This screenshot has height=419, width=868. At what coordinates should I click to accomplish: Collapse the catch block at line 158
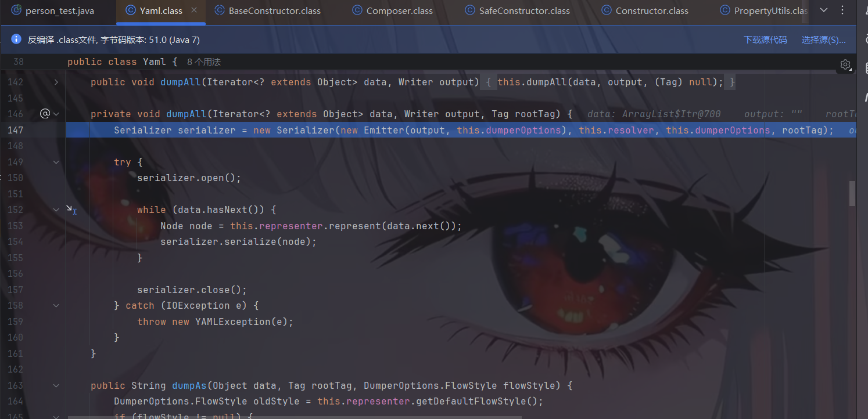pos(56,305)
